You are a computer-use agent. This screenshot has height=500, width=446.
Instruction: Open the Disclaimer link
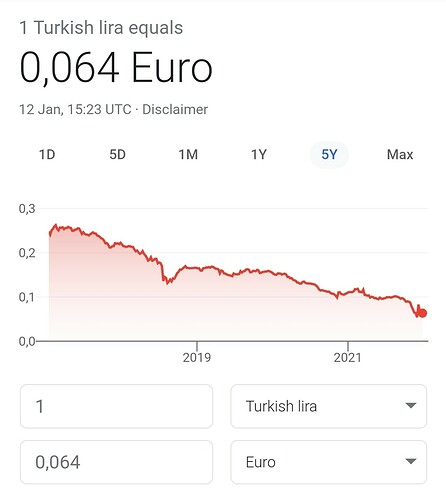pyautogui.click(x=175, y=109)
